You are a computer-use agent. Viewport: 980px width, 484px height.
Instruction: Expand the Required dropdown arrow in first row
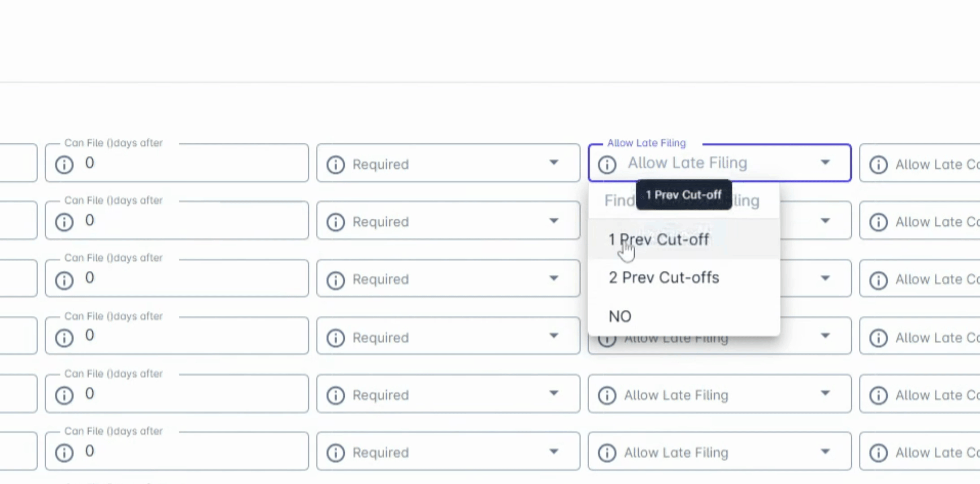(554, 162)
